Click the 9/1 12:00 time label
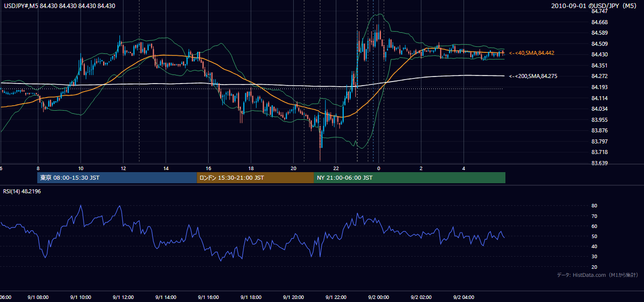Screen dimensions: 644x302 click(123, 297)
